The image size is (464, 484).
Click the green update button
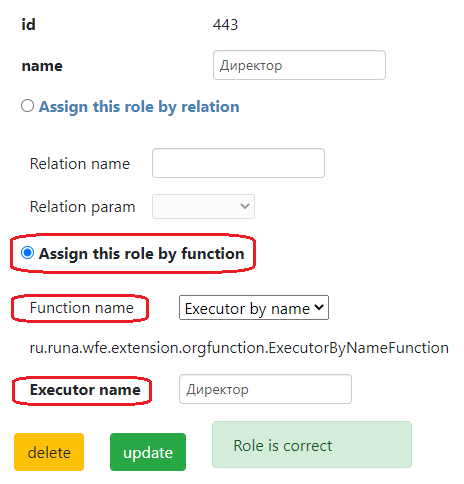click(x=148, y=452)
